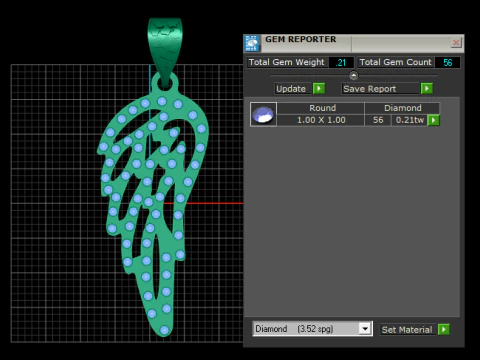Viewport: 480px width, 360px height.
Task: Click the 'Diamond' header cell in the gem table
Action: [402, 108]
